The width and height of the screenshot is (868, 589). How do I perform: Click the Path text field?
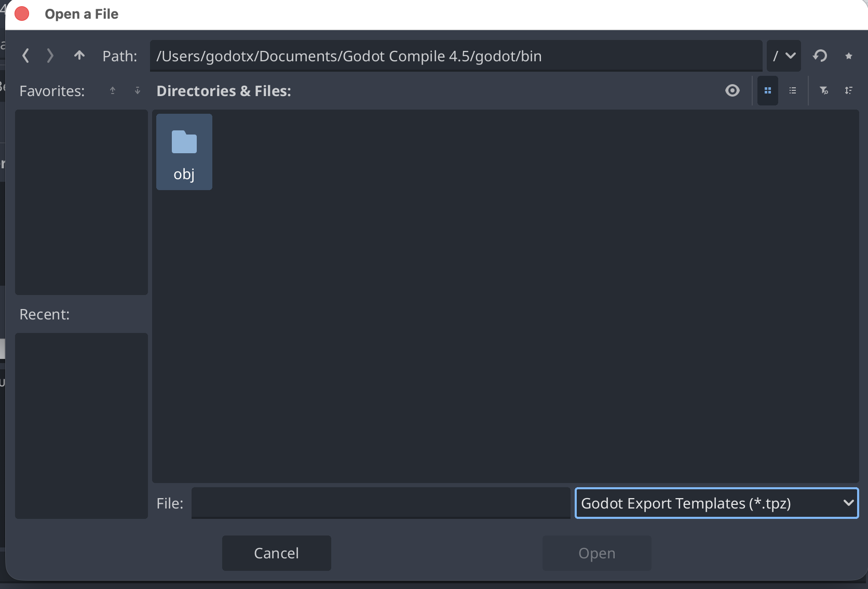point(456,56)
